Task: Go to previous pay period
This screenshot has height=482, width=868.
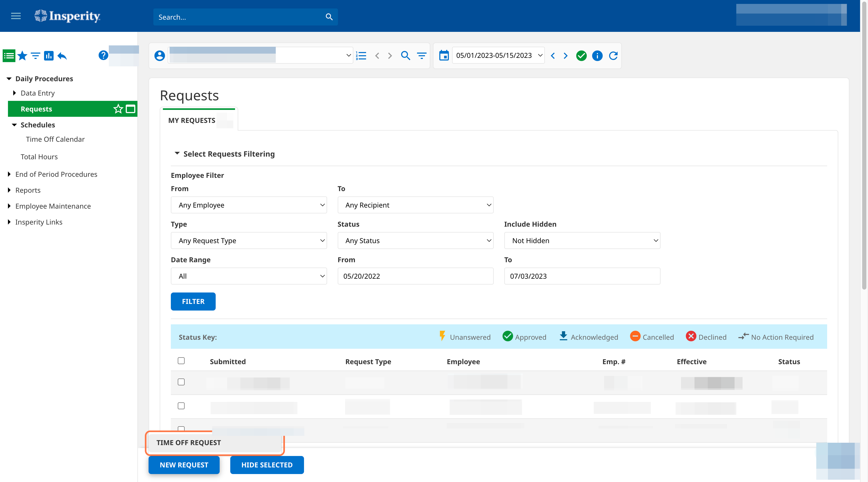Action: pos(553,56)
